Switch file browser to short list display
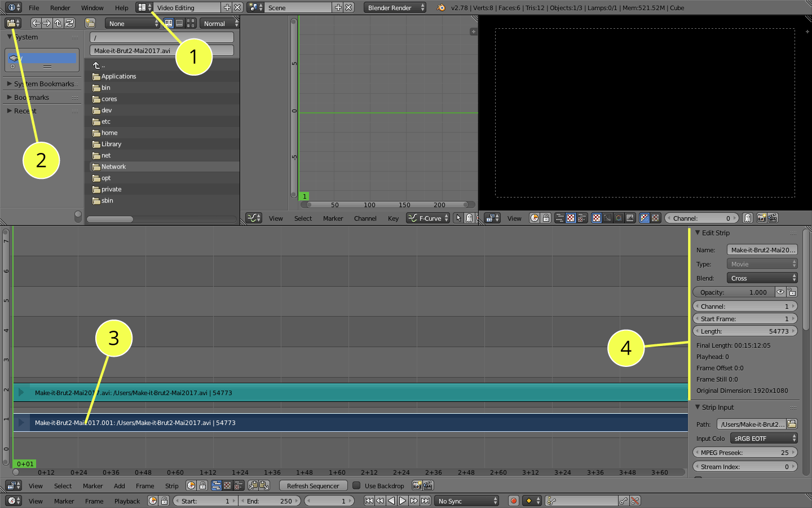The image size is (812, 508). pyautogui.click(x=168, y=23)
